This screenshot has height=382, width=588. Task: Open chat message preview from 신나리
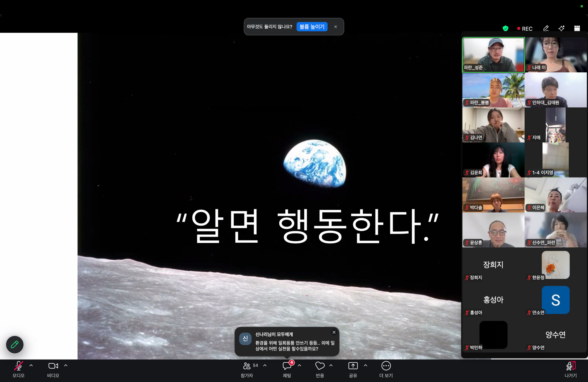287,342
